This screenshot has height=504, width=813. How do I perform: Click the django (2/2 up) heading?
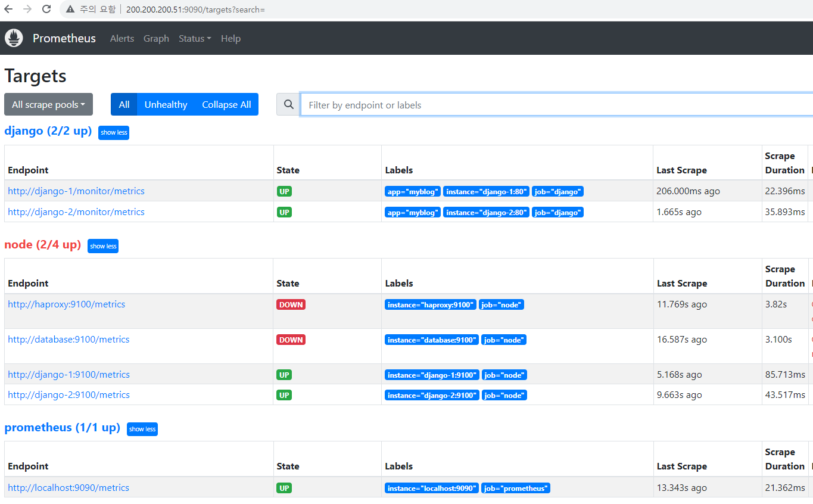(48, 131)
